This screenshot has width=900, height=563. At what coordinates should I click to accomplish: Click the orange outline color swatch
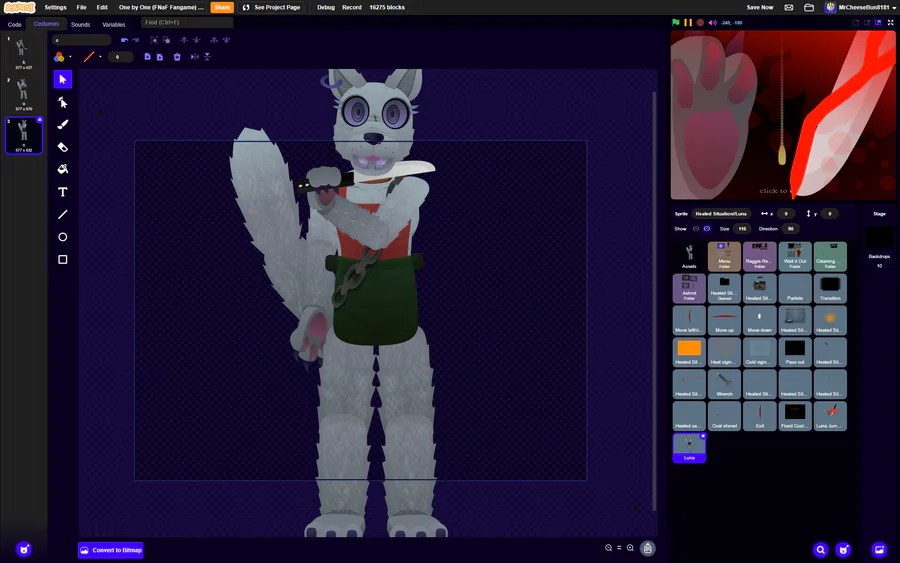click(89, 57)
